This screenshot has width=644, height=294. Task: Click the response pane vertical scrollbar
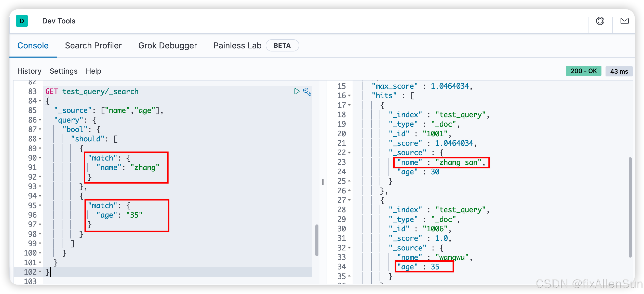point(630,207)
